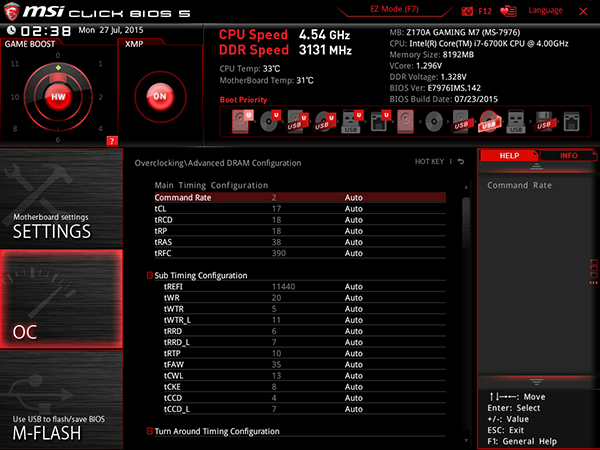Viewport: 600px width, 450px height.
Task: Collapse Sub Timing Configuration section
Action: pyautogui.click(x=150, y=275)
